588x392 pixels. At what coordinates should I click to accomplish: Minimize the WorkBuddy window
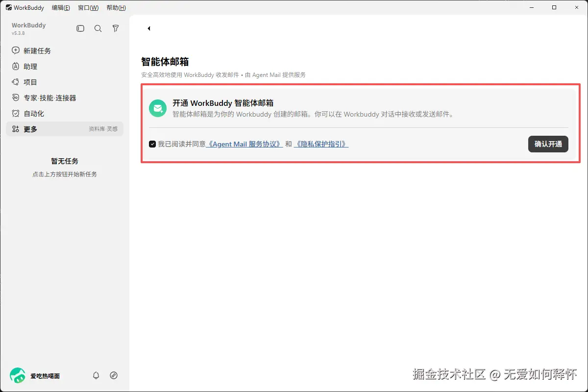(x=532, y=7)
